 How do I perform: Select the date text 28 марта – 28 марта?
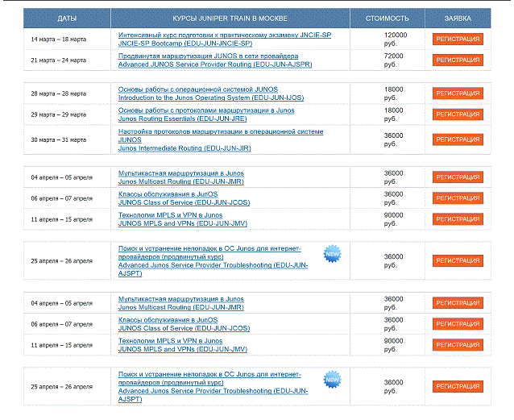click(x=59, y=94)
